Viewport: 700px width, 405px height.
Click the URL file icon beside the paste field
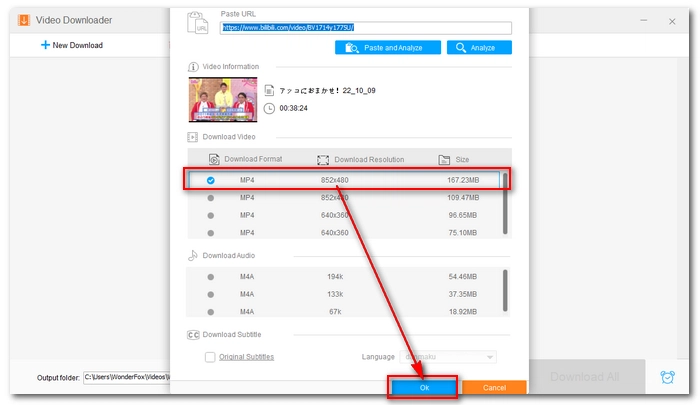(202, 24)
